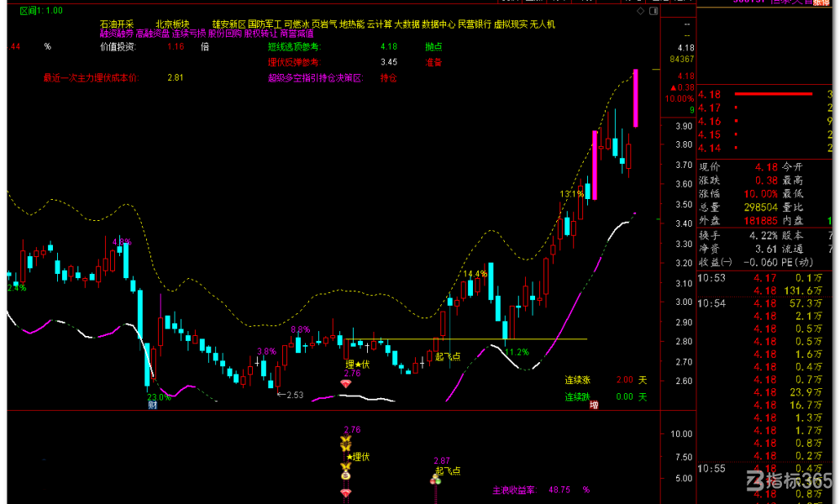840x504 pixels.
Task: Click the 最近一次主力埋伏成本价 label
Action: coord(91,77)
